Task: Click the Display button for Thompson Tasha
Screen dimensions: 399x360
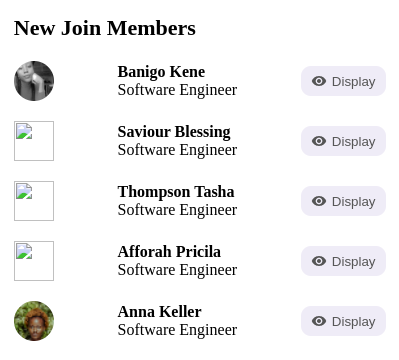Action: pyautogui.click(x=343, y=201)
